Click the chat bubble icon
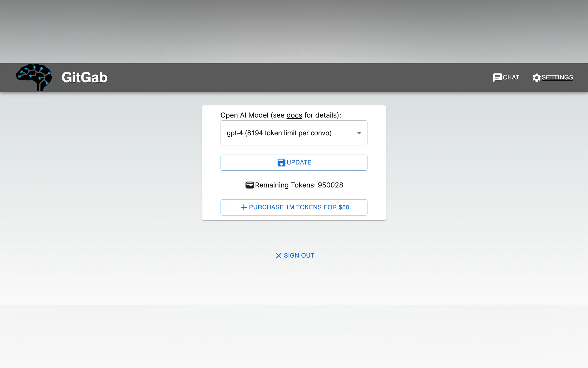The height and width of the screenshot is (368, 588). pos(497,77)
